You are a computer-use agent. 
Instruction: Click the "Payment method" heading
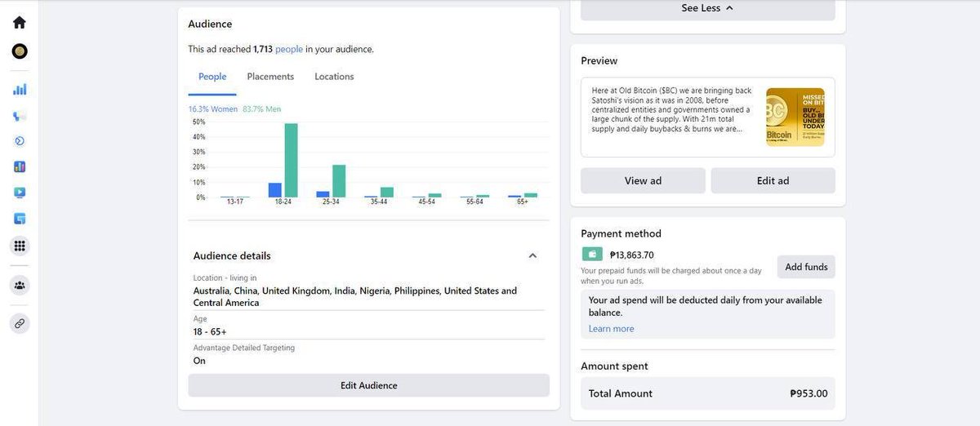tap(621, 233)
